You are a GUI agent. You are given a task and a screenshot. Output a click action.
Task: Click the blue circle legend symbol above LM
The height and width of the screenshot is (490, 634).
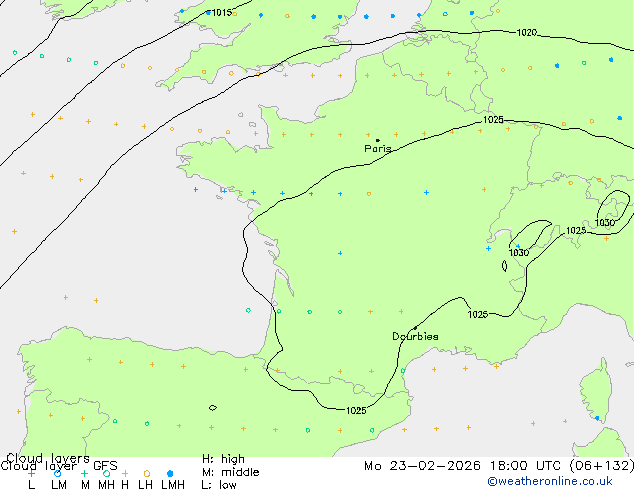pyautogui.click(x=57, y=473)
